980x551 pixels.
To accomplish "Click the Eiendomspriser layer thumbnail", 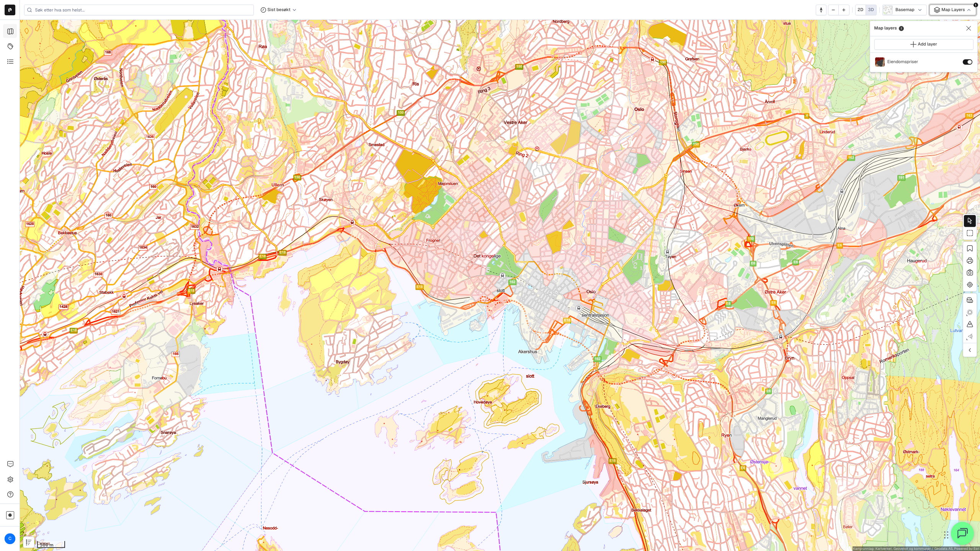I will (880, 62).
